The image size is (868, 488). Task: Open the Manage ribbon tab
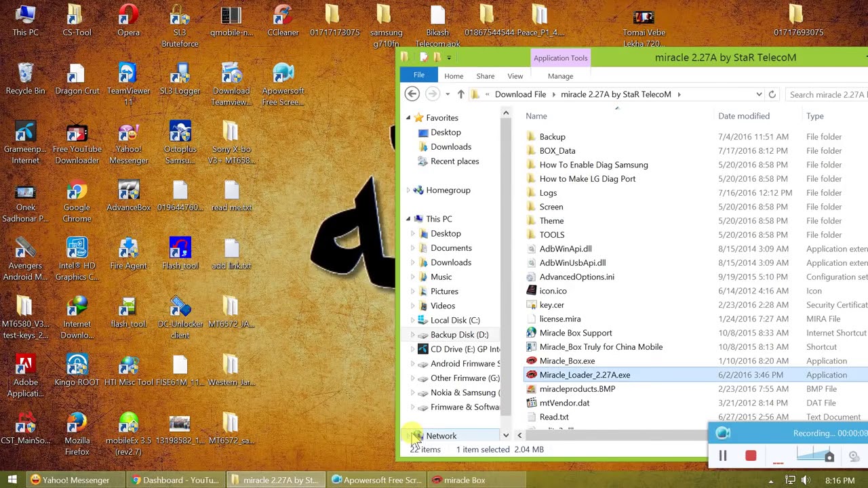[x=560, y=76]
